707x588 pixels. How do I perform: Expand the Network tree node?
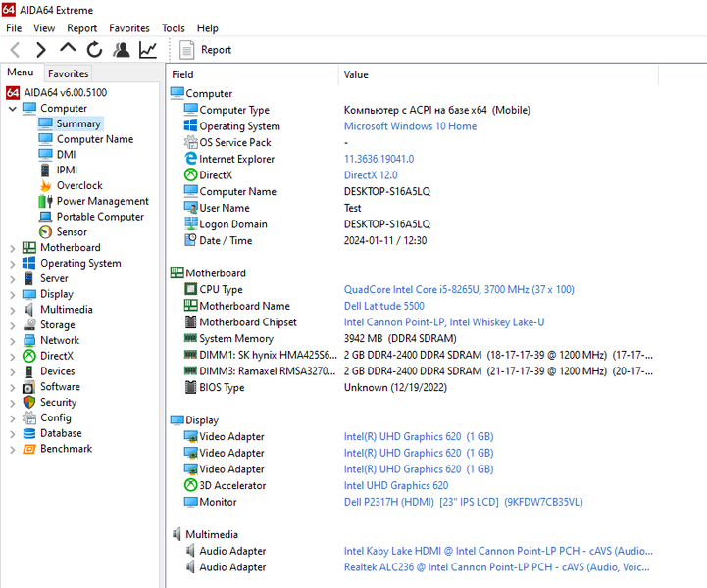(13, 341)
